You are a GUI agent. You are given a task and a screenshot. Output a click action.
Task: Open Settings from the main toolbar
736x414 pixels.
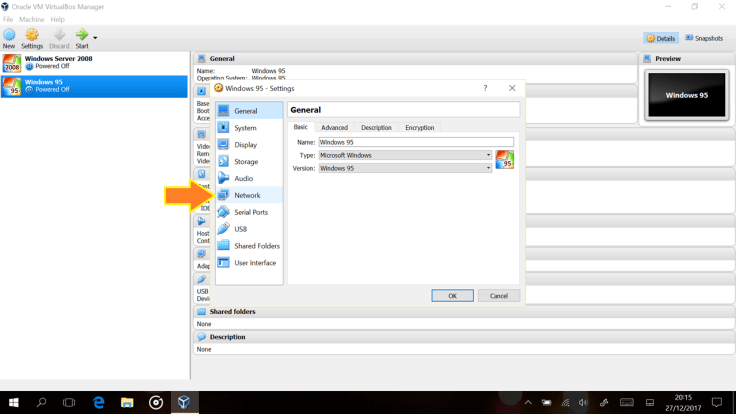click(x=32, y=37)
